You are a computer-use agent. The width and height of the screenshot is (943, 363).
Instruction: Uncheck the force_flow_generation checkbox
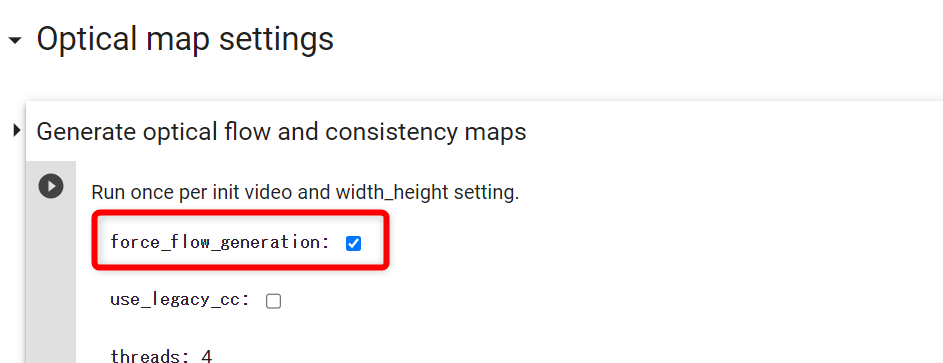pyautogui.click(x=354, y=243)
